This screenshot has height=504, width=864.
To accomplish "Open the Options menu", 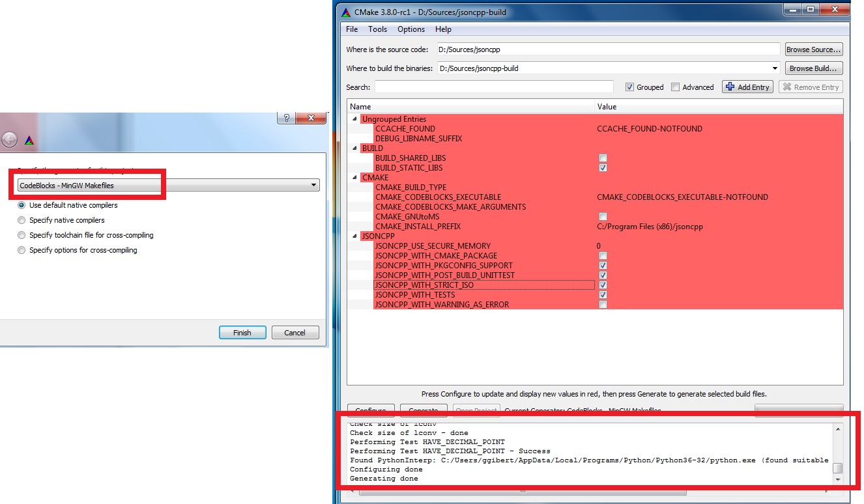I will 411,29.
